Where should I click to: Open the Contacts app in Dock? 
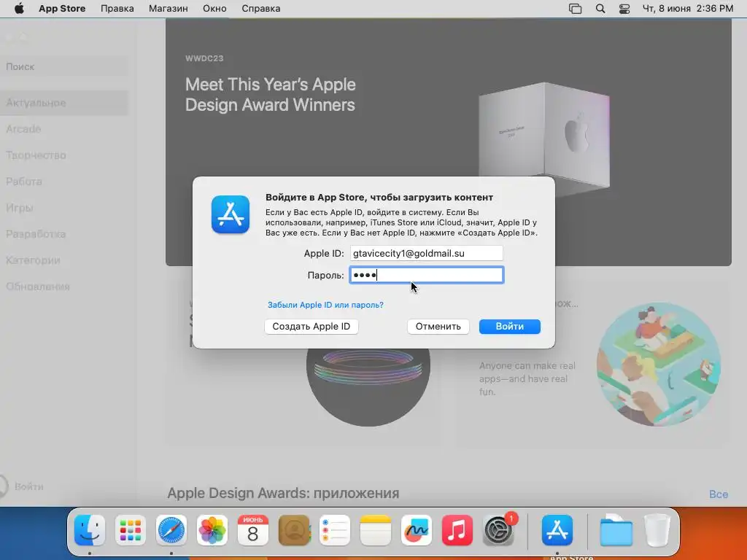coord(294,530)
